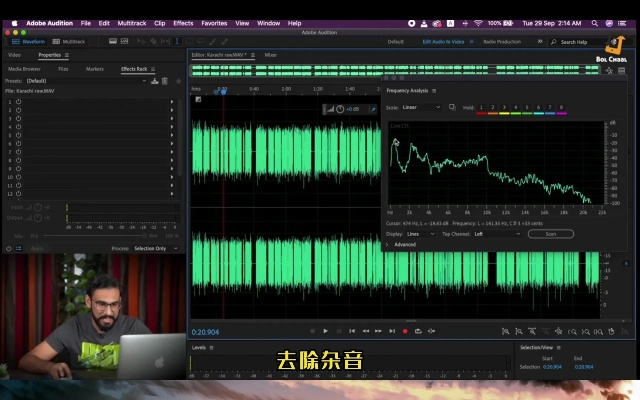Delete effects preset trash icon
Image resolution: width=640 pixels, height=400 pixels.
click(165, 81)
